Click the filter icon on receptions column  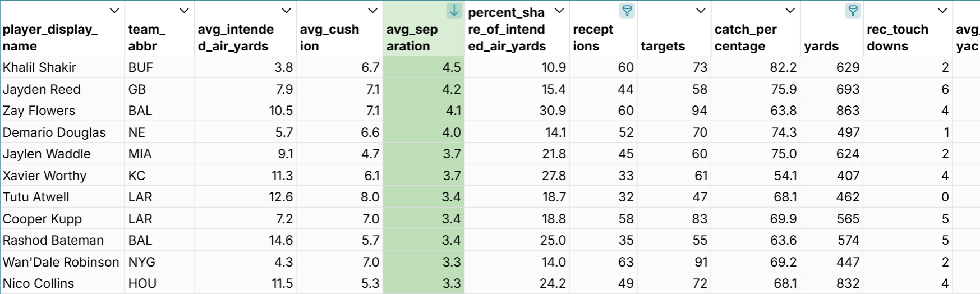[x=627, y=11]
